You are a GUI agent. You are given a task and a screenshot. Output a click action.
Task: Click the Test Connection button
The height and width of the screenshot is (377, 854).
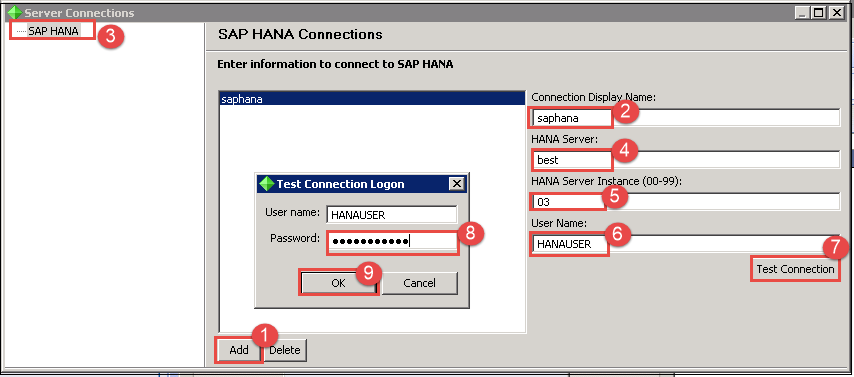795,269
